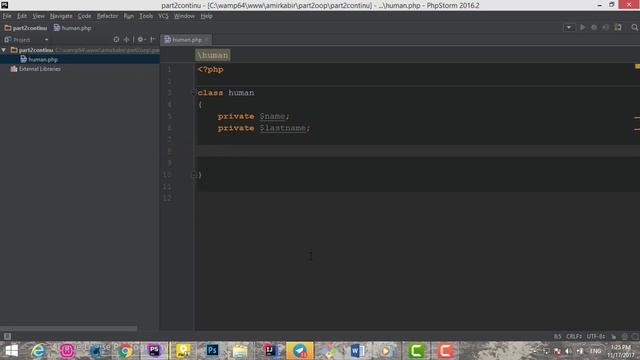Screen dimensions: 640x360
Task: Open run configuration dropdown
Action: pos(569,27)
